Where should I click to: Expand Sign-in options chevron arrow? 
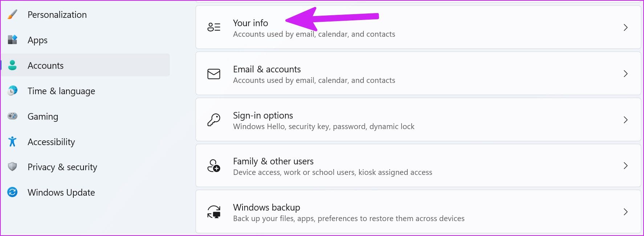[625, 120]
